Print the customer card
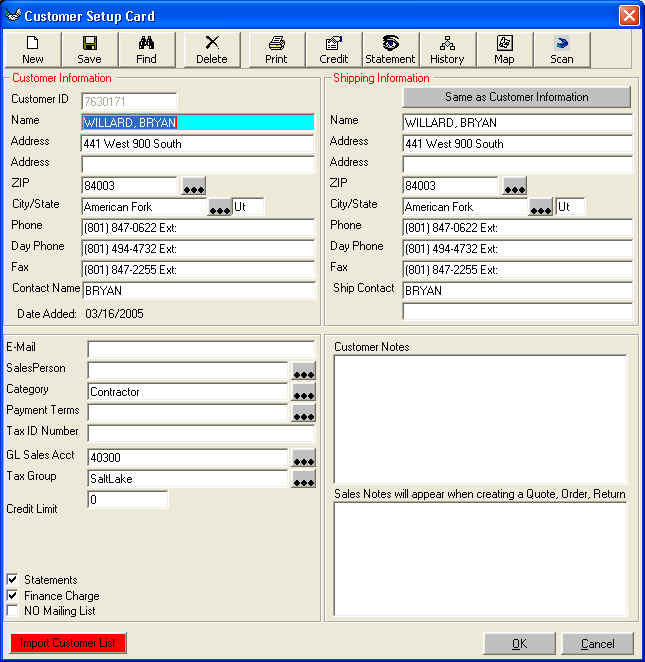The width and height of the screenshot is (645, 662). point(276,50)
